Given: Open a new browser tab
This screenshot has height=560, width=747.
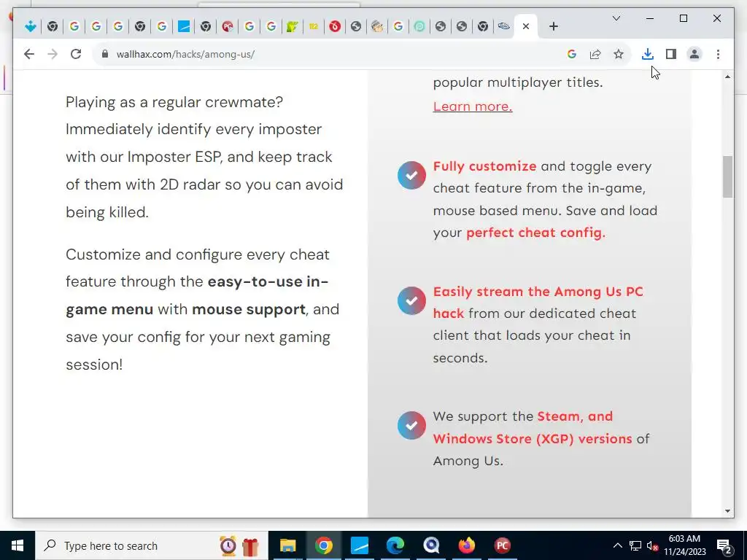Looking at the screenshot, I should [x=553, y=27].
